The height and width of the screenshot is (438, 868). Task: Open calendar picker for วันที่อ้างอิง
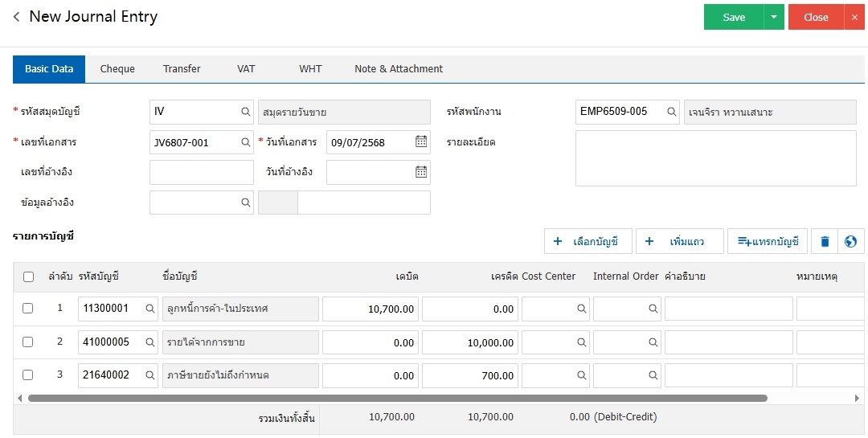click(x=421, y=172)
